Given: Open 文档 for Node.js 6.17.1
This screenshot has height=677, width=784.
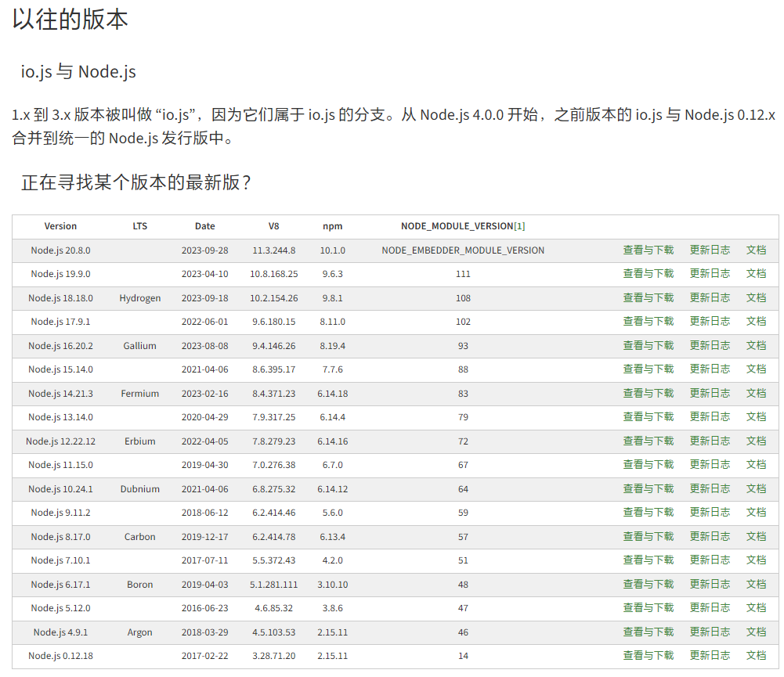Looking at the screenshot, I should point(756,584).
